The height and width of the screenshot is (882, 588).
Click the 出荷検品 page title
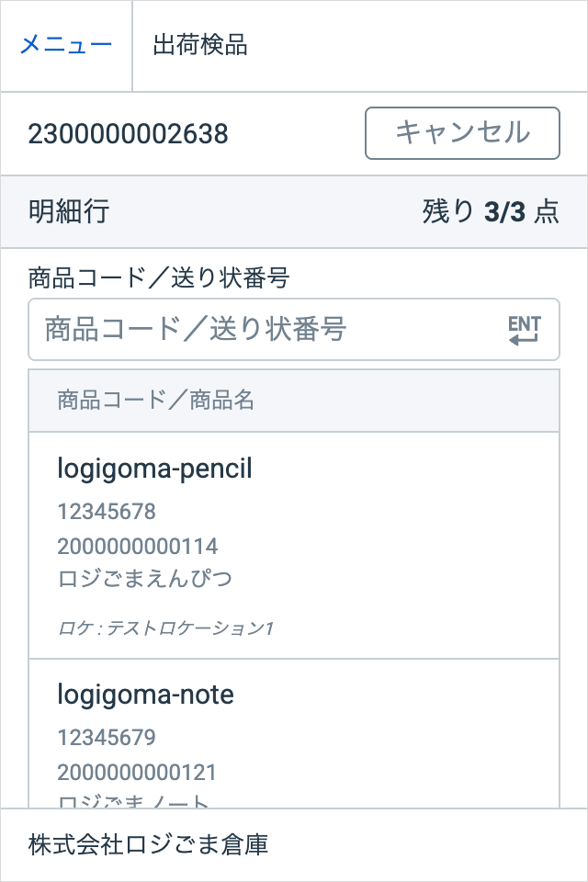(x=200, y=45)
